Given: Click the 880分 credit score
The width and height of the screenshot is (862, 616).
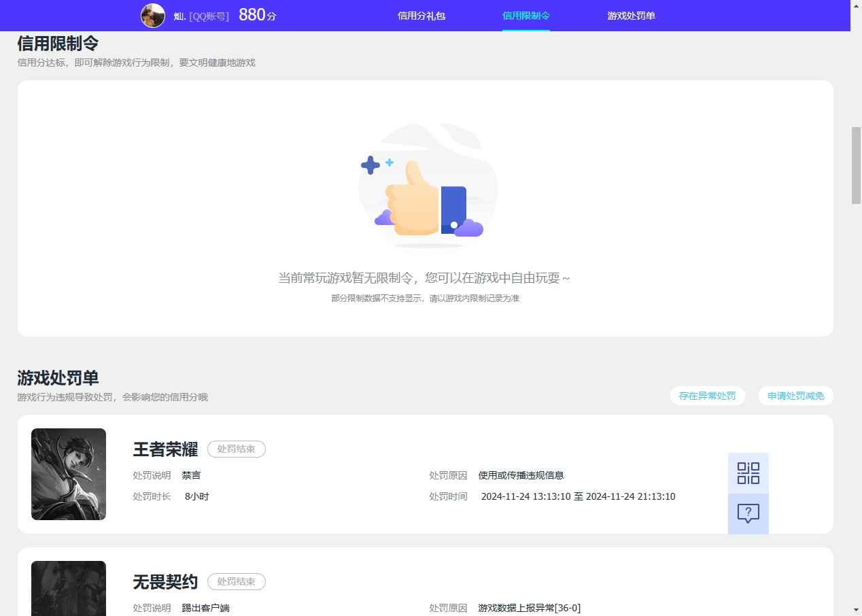Looking at the screenshot, I should pyautogui.click(x=258, y=15).
